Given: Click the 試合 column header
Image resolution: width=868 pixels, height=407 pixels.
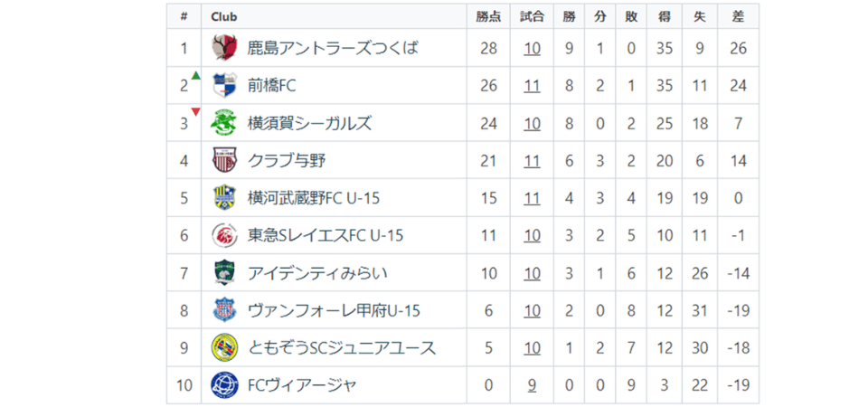Looking at the screenshot, I should (533, 16).
